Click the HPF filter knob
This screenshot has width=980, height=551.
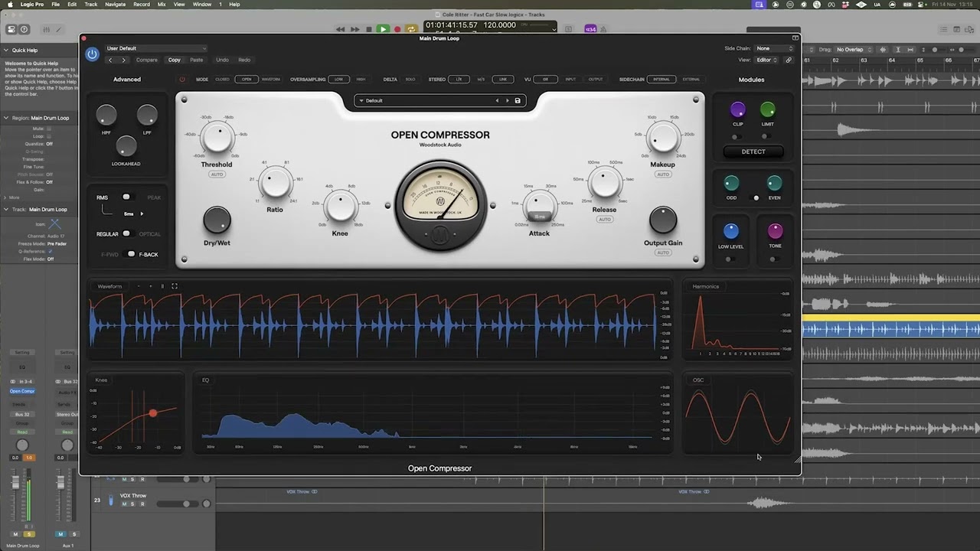pyautogui.click(x=106, y=116)
